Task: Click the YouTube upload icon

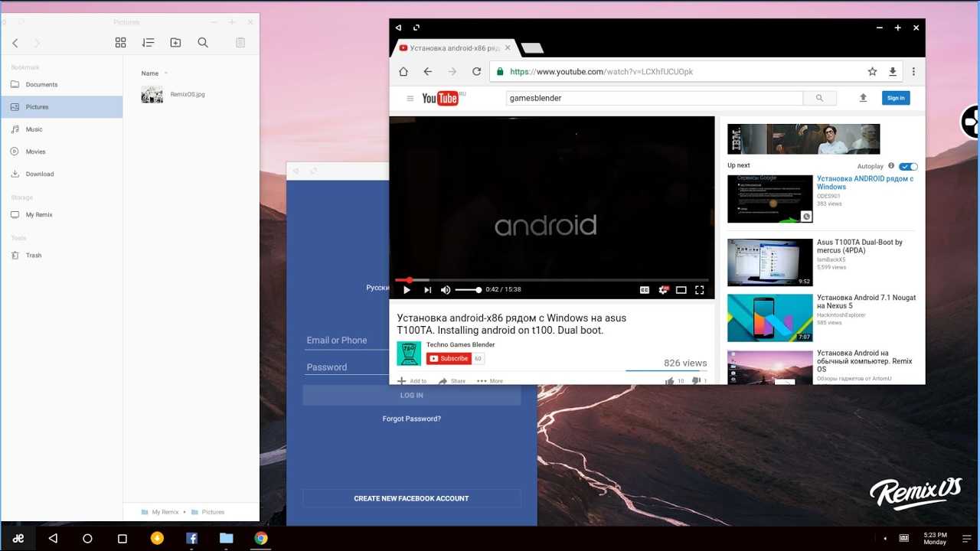Action: point(863,98)
